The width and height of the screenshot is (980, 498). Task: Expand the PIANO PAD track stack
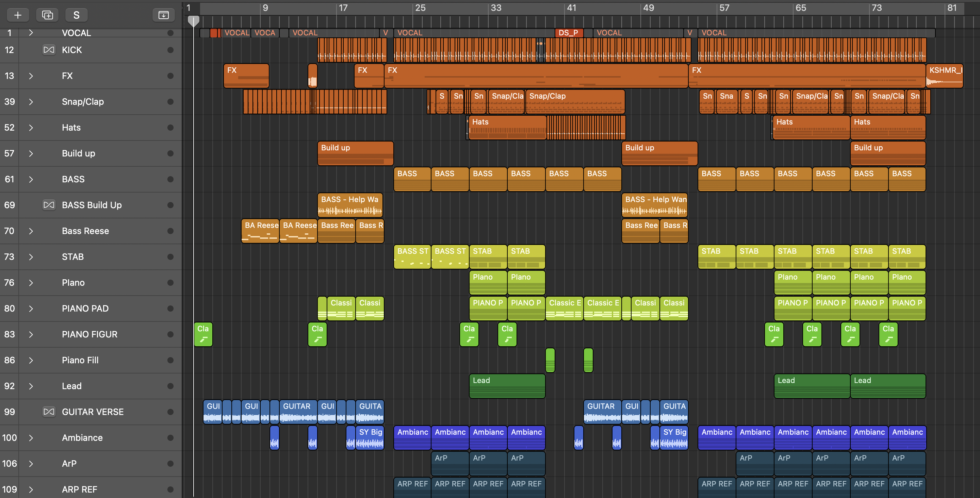(x=31, y=309)
